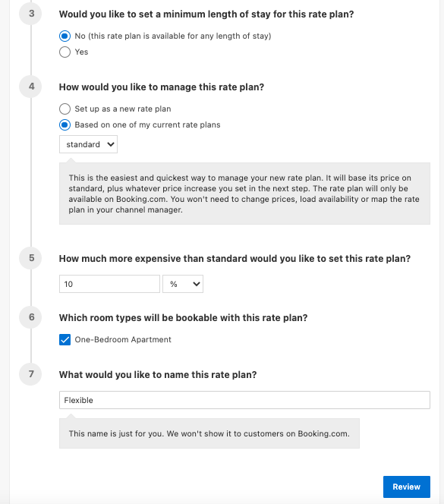The image size is (444, 504).
Task: Click the 'Yes' label under minimum stay
Action: pyautogui.click(x=81, y=52)
